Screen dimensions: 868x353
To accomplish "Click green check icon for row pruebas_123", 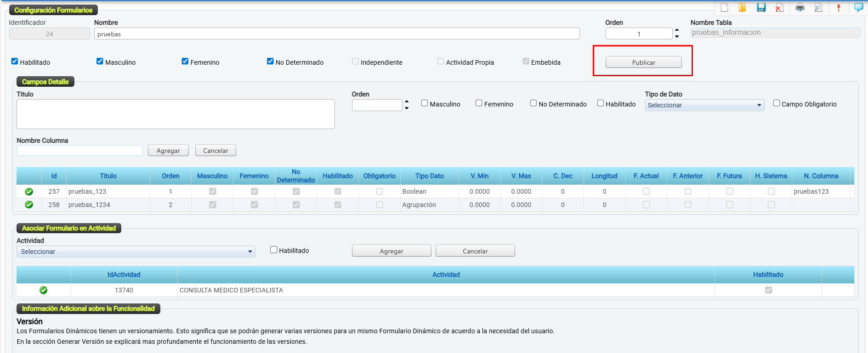I will point(29,191).
